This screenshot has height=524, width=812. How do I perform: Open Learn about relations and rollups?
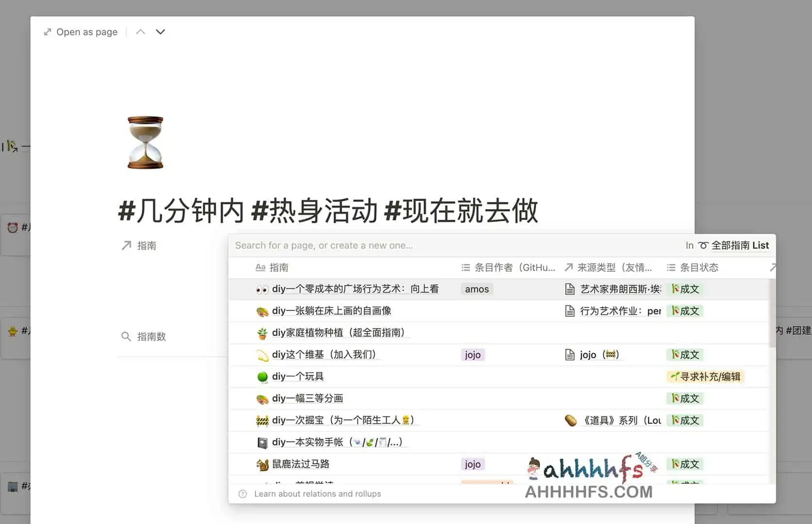pyautogui.click(x=318, y=493)
